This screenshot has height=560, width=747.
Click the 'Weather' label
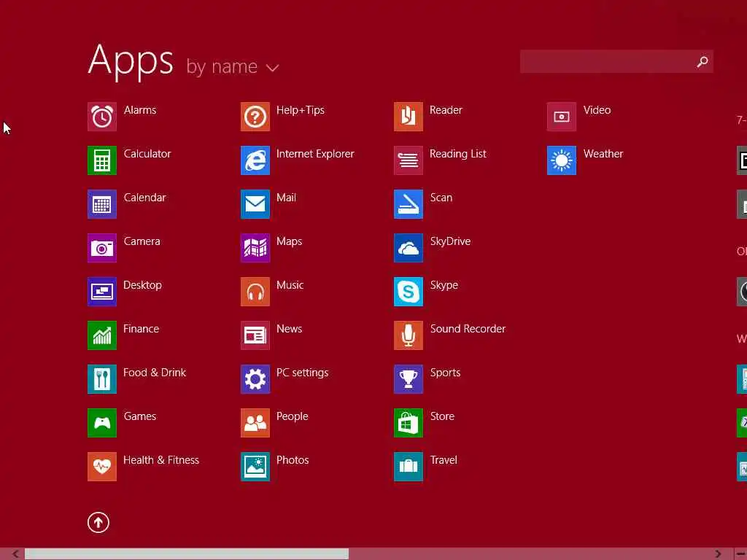click(x=603, y=154)
